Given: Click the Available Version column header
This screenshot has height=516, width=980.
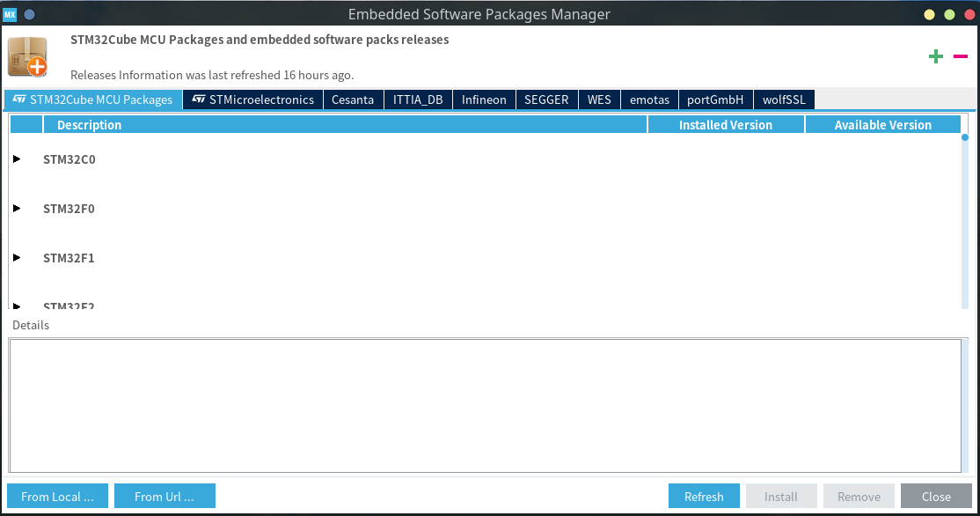Looking at the screenshot, I should [883, 124].
